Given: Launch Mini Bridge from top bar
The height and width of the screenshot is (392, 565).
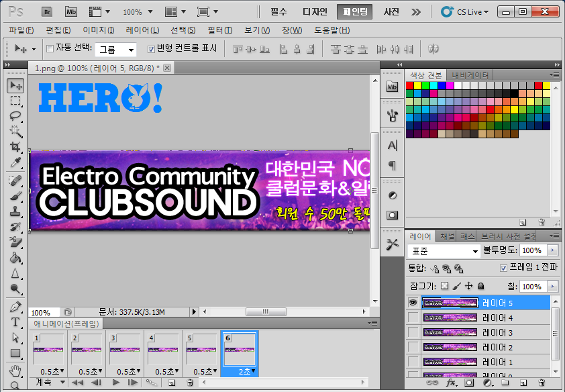Looking at the screenshot, I should coord(71,12).
